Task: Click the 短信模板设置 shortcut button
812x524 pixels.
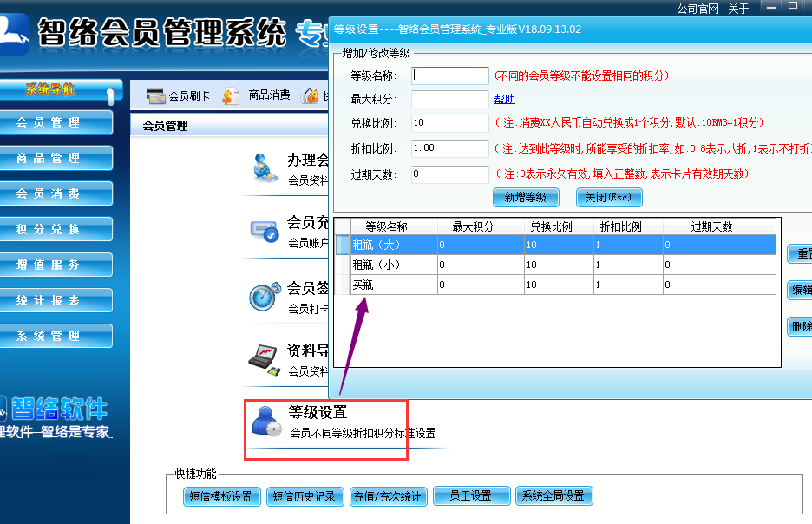Action: pos(220,496)
